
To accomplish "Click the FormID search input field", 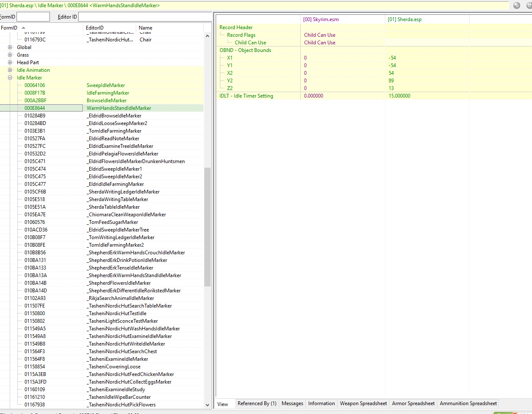I will [x=33, y=17].
